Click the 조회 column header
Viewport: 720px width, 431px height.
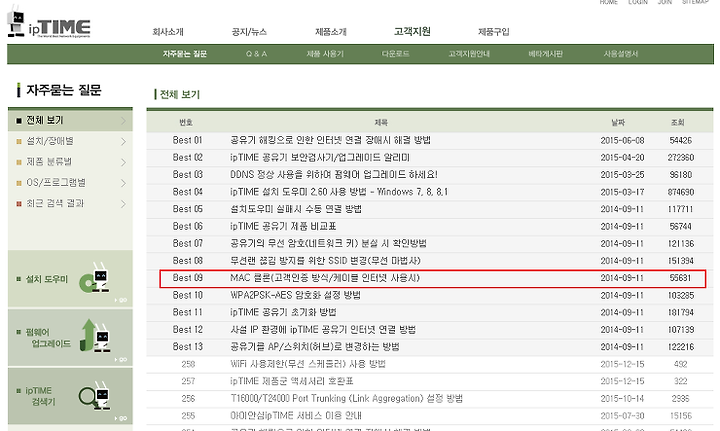[678, 123]
